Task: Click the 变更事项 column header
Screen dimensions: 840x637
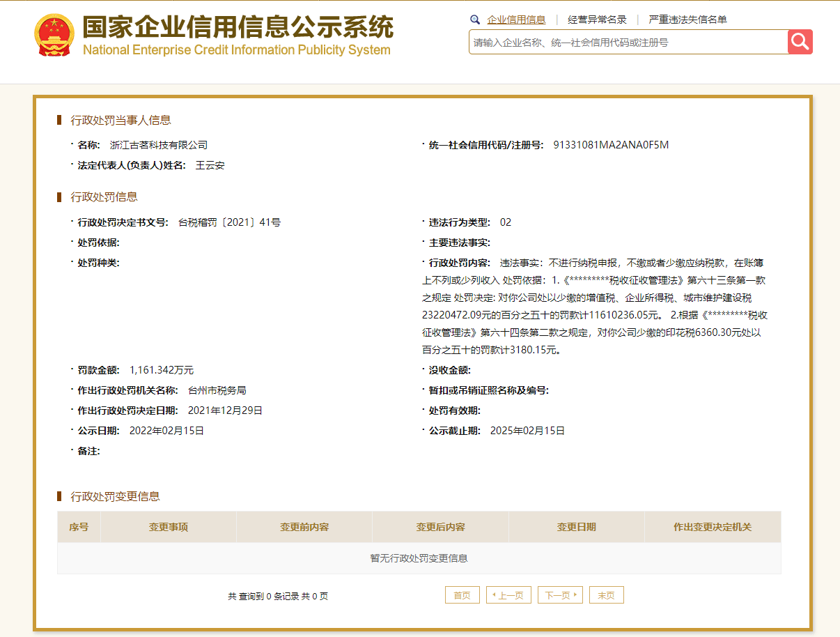Action: tap(169, 527)
